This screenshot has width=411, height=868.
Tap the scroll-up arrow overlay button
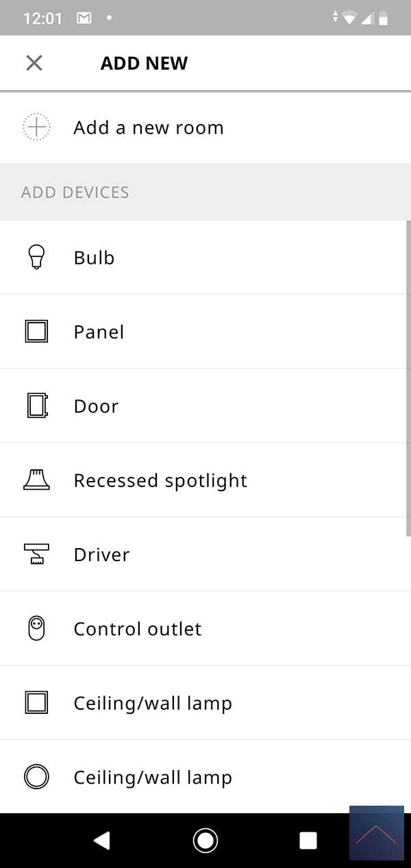(x=376, y=832)
